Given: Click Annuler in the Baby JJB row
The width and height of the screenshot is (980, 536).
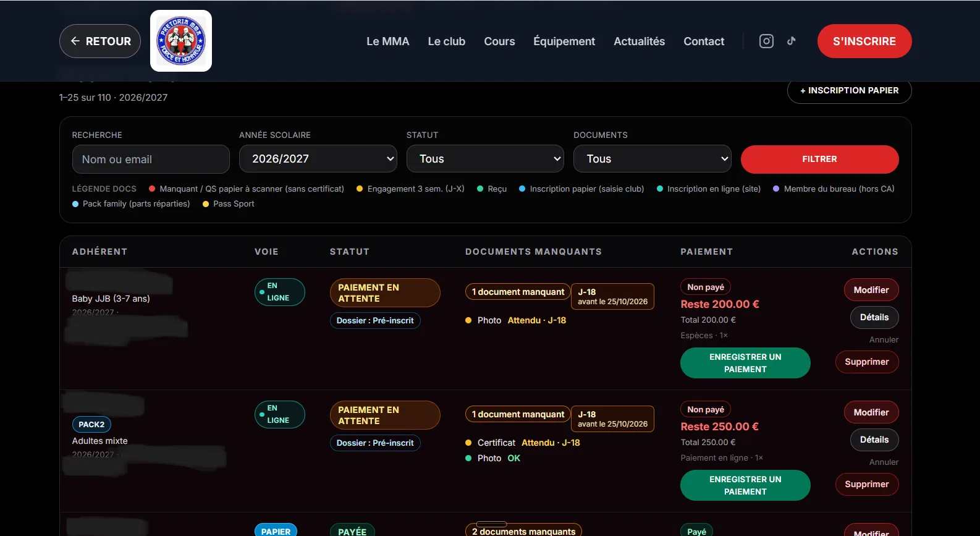Looking at the screenshot, I should [884, 339].
